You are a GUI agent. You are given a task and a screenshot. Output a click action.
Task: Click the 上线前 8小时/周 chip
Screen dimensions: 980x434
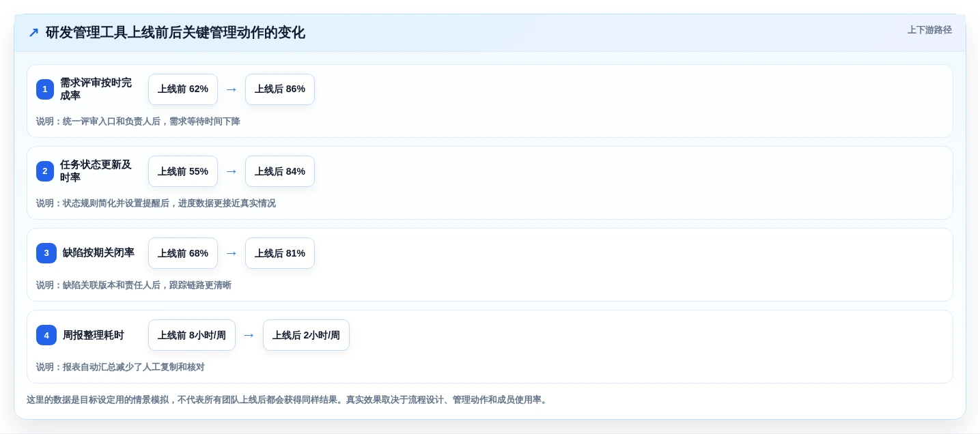pos(192,335)
